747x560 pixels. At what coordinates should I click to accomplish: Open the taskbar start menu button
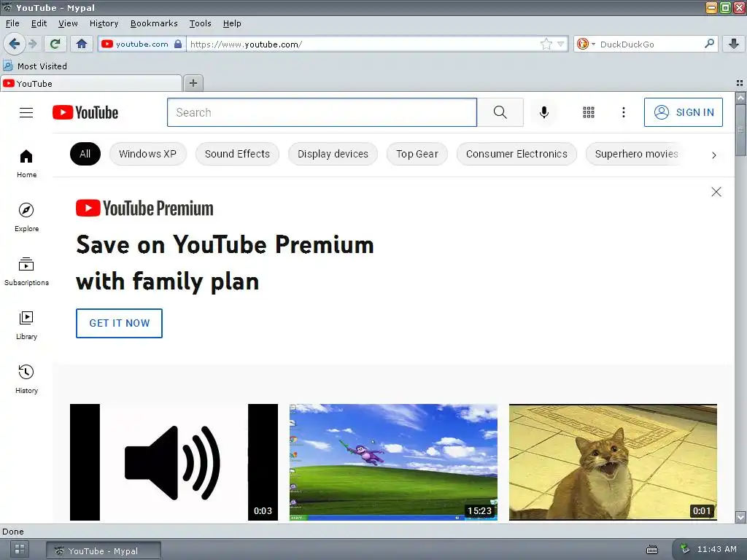pyautogui.click(x=20, y=549)
